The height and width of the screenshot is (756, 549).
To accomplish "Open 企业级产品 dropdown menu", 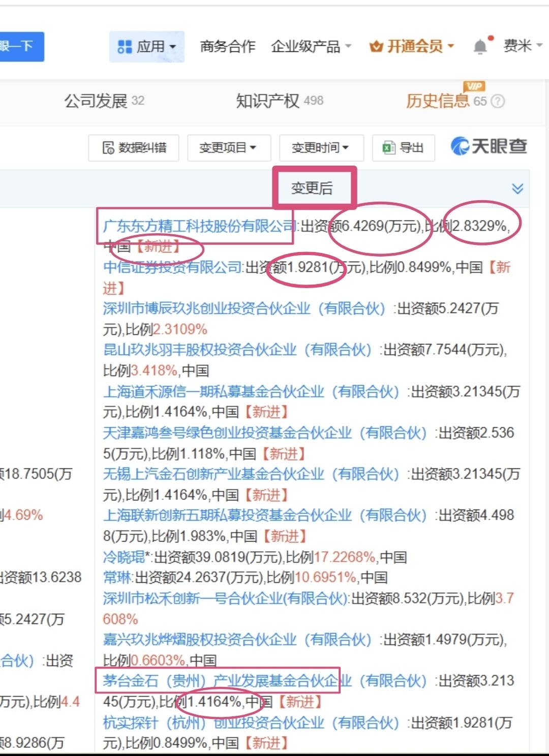I will pyautogui.click(x=311, y=47).
